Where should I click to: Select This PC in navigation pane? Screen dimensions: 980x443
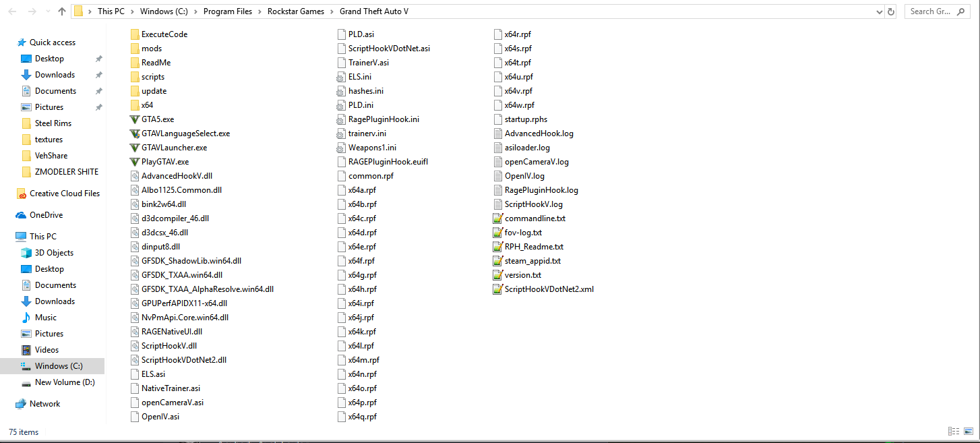pyautogui.click(x=36, y=237)
